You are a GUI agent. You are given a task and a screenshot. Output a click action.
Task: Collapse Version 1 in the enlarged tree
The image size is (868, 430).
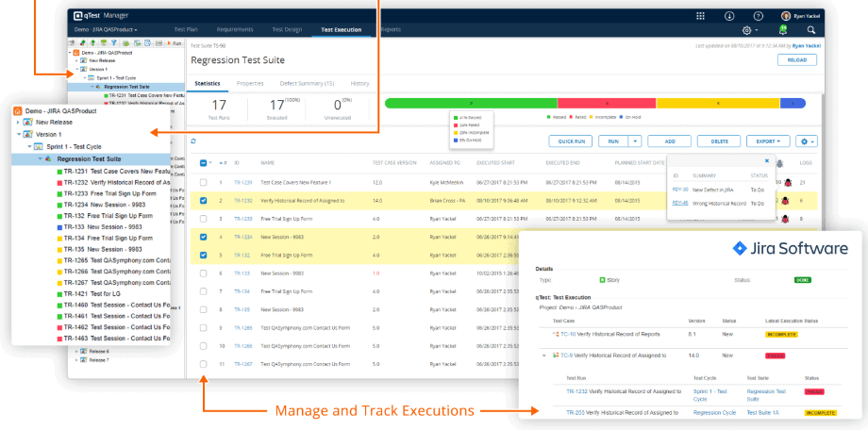pos(18,135)
